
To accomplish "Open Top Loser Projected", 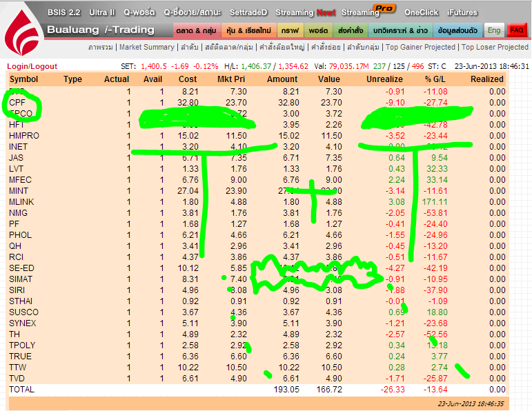I will [x=494, y=47].
